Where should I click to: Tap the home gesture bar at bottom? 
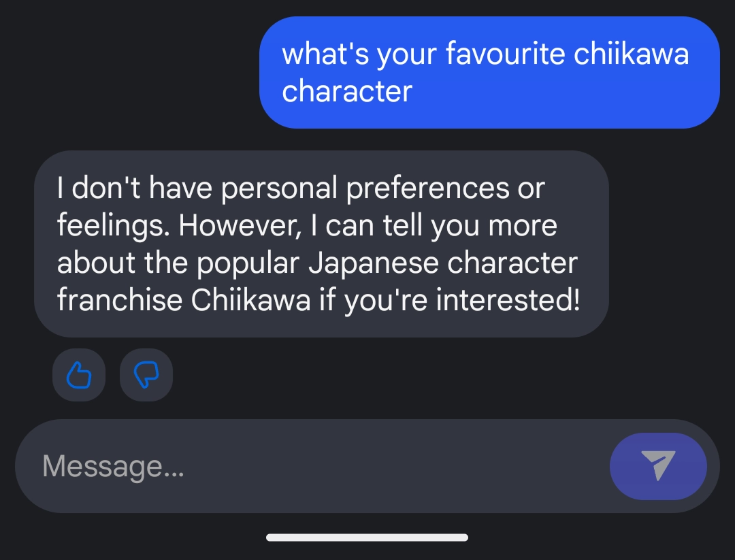click(367, 538)
